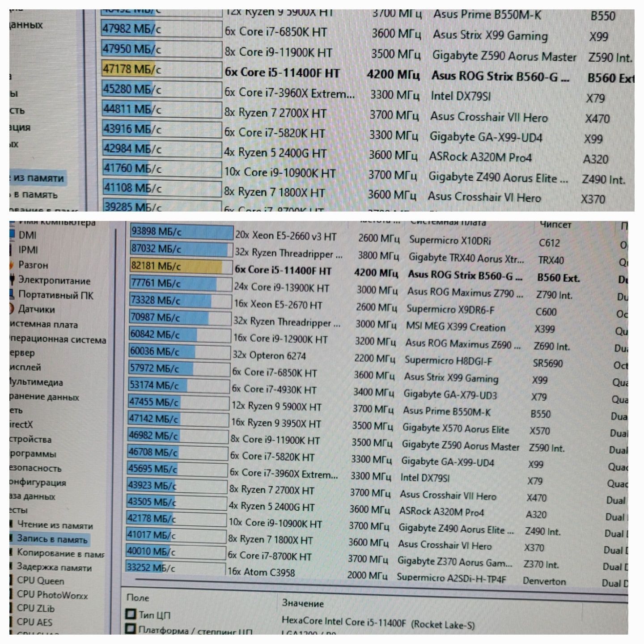Click the square icon beside Тип ЦП
This screenshot has width=644, height=644.
click(131, 614)
